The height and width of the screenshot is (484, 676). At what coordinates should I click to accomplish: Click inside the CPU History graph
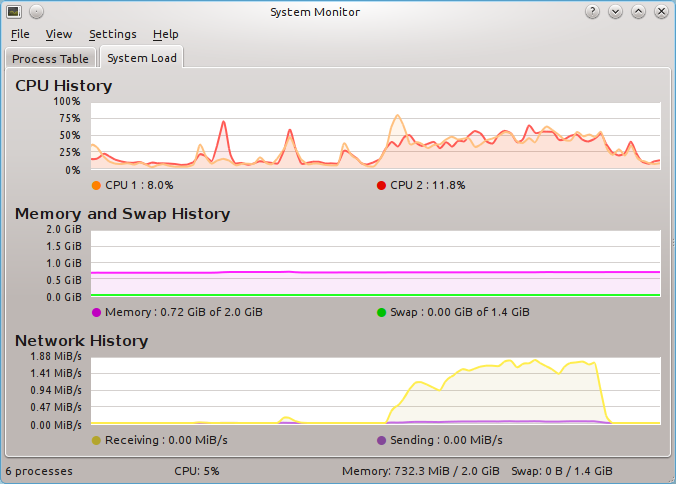click(x=375, y=135)
